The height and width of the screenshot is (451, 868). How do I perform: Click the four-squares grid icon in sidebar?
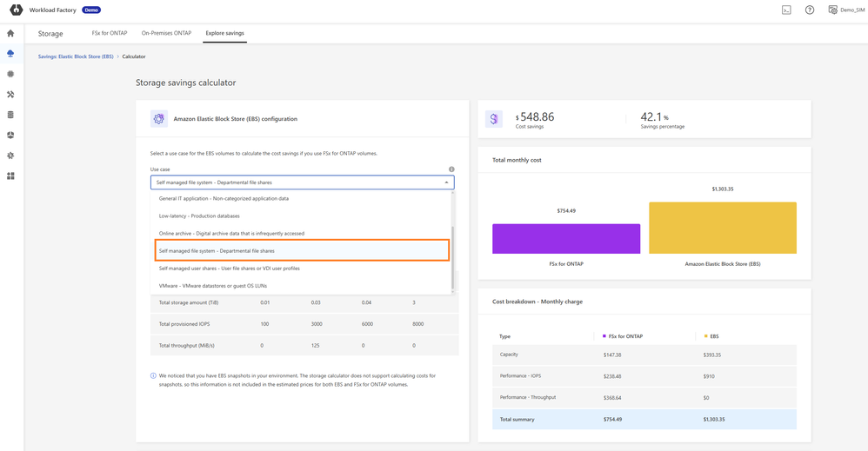click(x=10, y=176)
